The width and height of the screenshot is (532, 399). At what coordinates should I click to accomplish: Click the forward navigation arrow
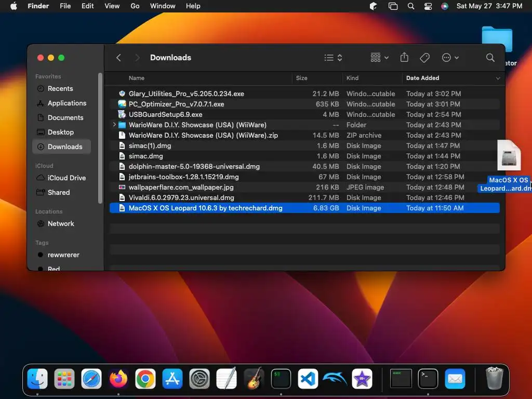137,58
